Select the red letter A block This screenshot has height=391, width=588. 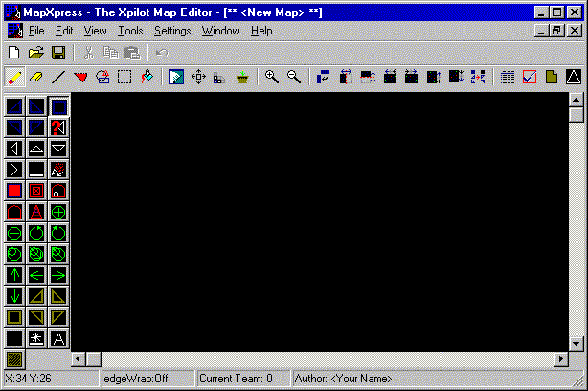pyautogui.click(x=36, y=211)
